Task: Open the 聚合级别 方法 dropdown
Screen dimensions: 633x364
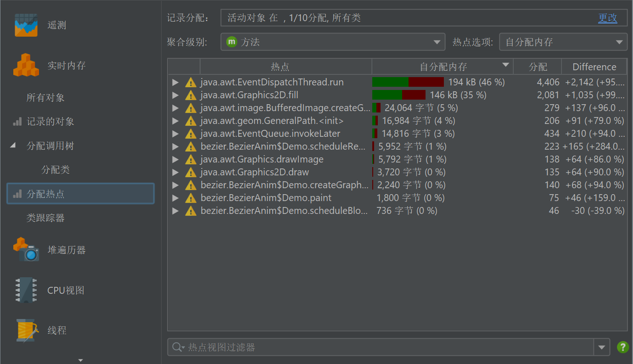Action: (333, 42)
